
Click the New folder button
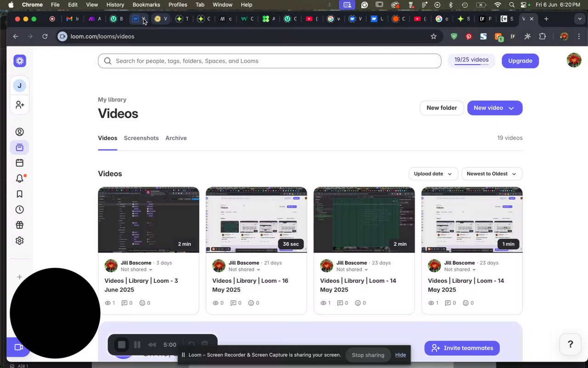441,108
